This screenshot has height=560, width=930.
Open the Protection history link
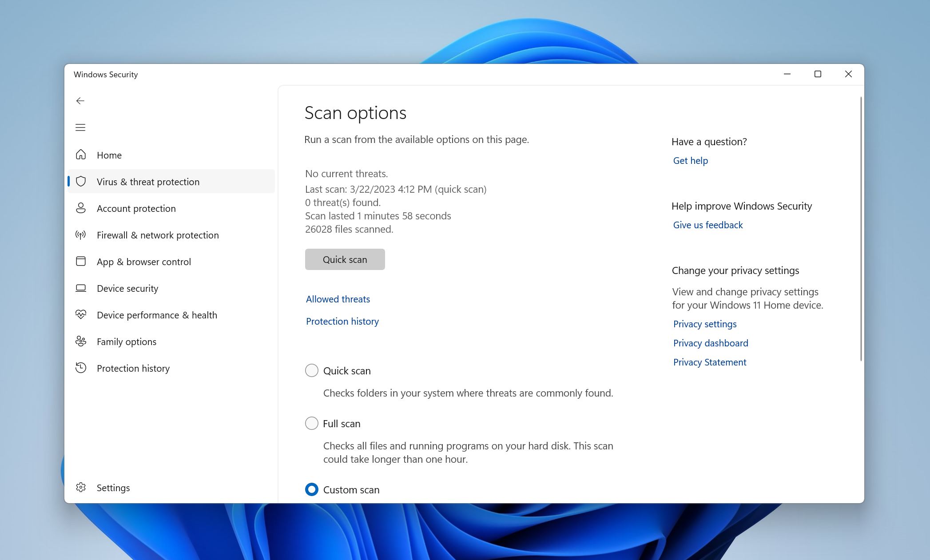pyautogui.click(x=342, y=321)
